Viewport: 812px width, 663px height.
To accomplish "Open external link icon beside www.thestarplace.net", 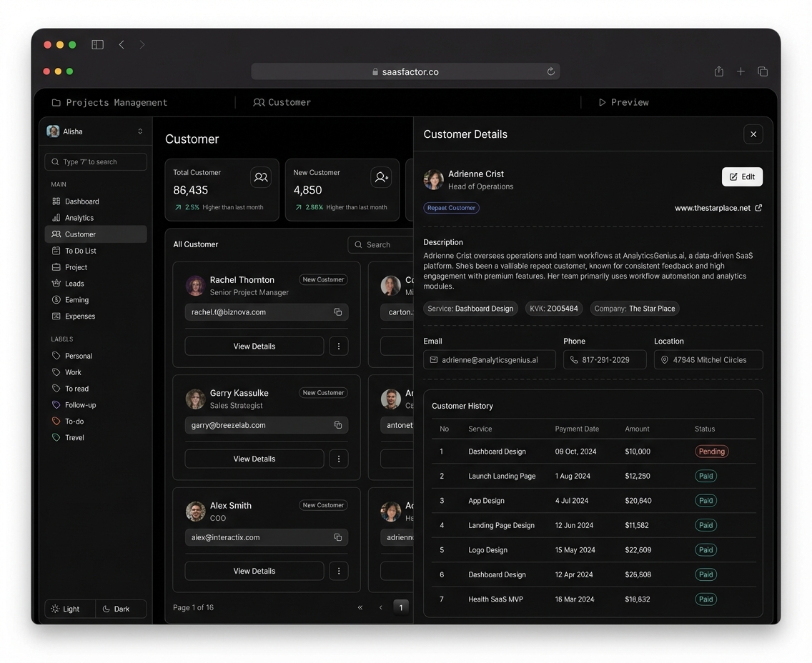I will click(x=758, y=208).
